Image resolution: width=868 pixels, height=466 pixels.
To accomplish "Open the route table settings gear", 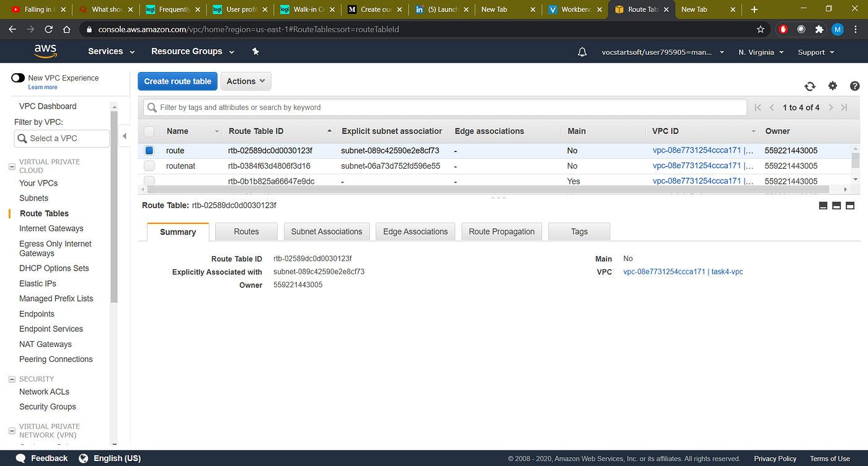I will pyautogui.click(x=832, y=86).
